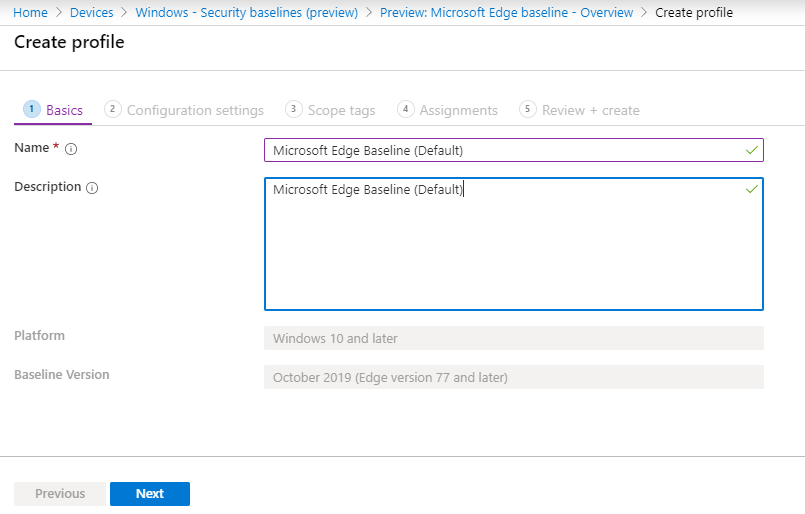805x514 pixels.
Task: Click the step 1 circle for Basics
Action: click(x=32, y=109)
